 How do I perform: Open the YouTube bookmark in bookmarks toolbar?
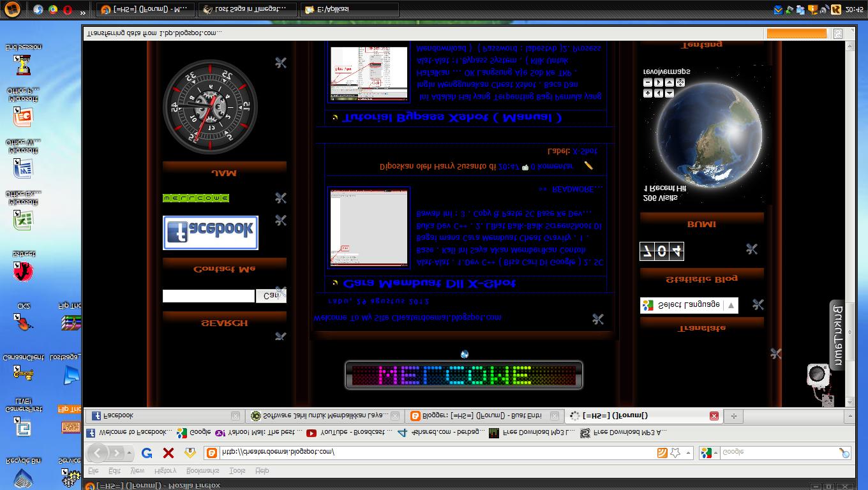click(x=349, y=433)
